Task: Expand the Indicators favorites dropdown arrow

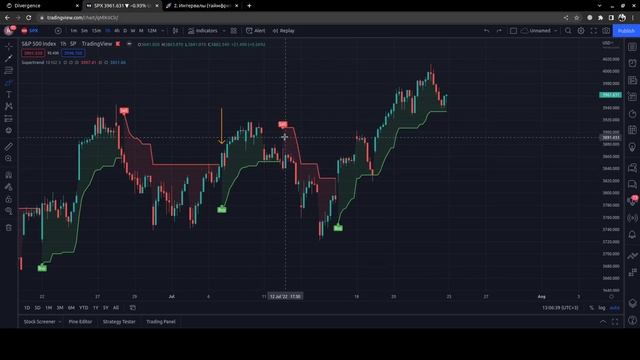Action: [x=224, y=31]
